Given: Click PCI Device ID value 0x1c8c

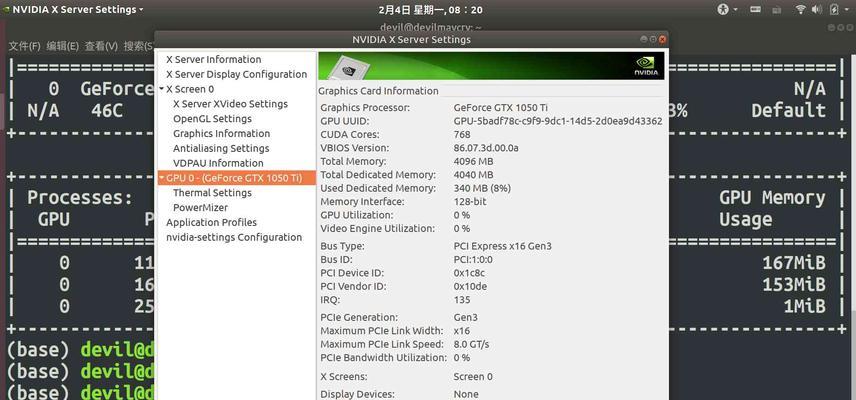Looking at the screenshot, I should [x=469, y=273].
